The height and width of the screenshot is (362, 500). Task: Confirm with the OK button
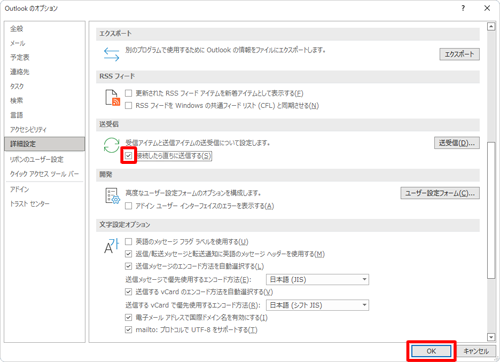(431, 351)
